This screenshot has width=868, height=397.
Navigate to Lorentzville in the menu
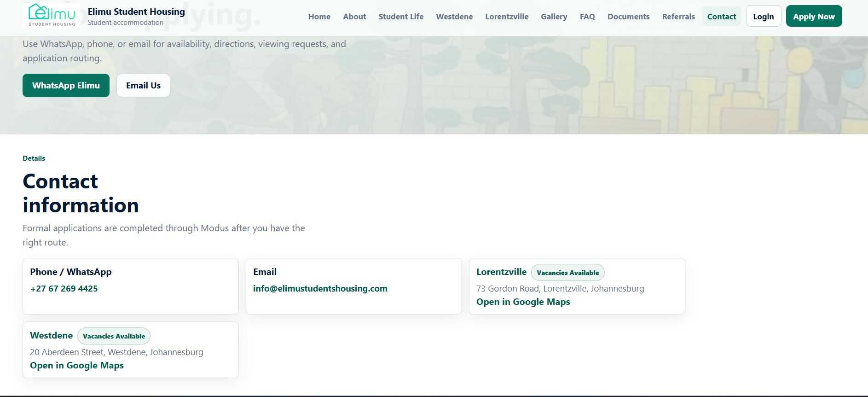click(x=507, y=17)
